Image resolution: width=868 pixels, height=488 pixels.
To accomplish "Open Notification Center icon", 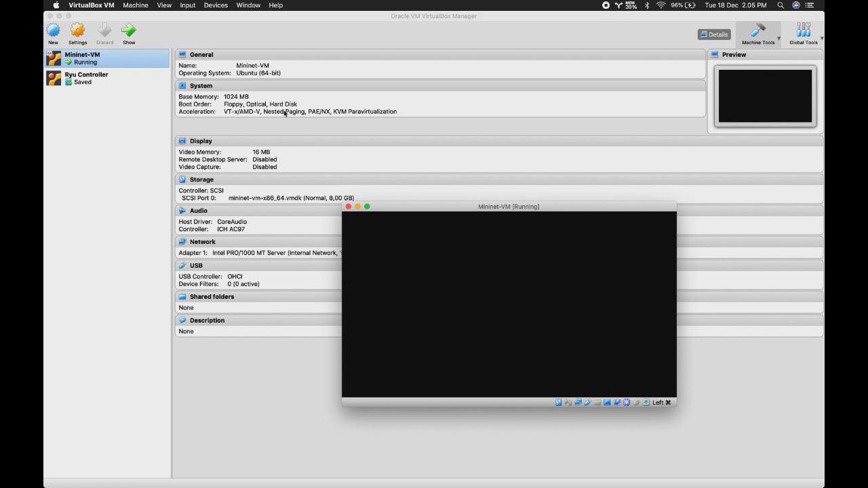I will click(x=810, y=5).
